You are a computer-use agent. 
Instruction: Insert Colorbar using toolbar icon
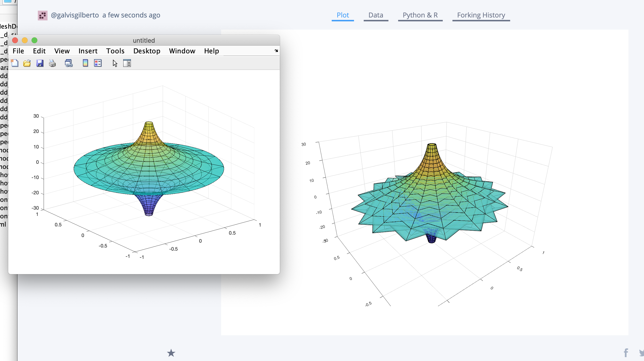pos(85,63)
